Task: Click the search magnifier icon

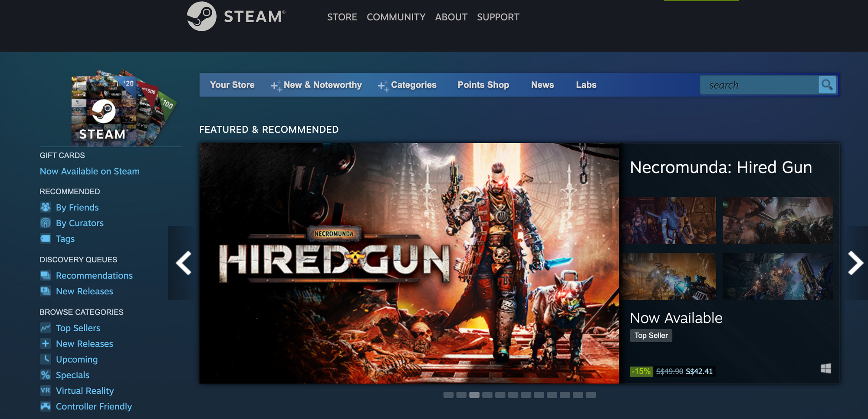Action: coord(827,85)
